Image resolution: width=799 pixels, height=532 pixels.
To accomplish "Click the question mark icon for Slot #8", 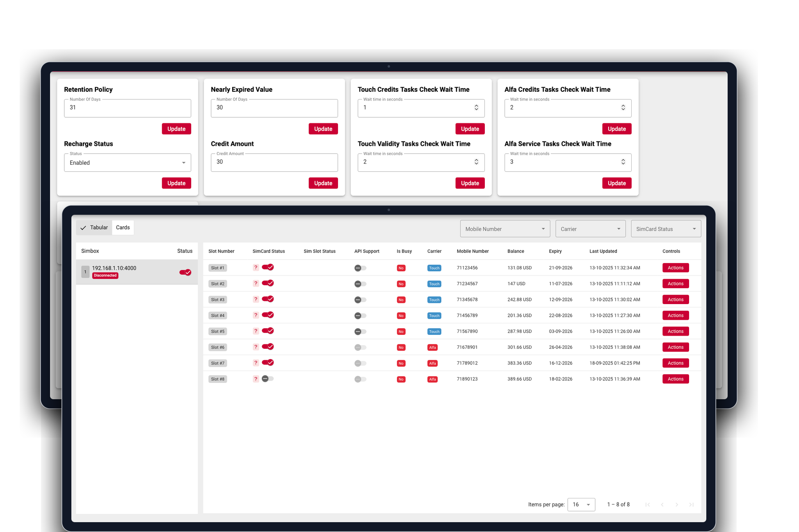I will point(256,379).
